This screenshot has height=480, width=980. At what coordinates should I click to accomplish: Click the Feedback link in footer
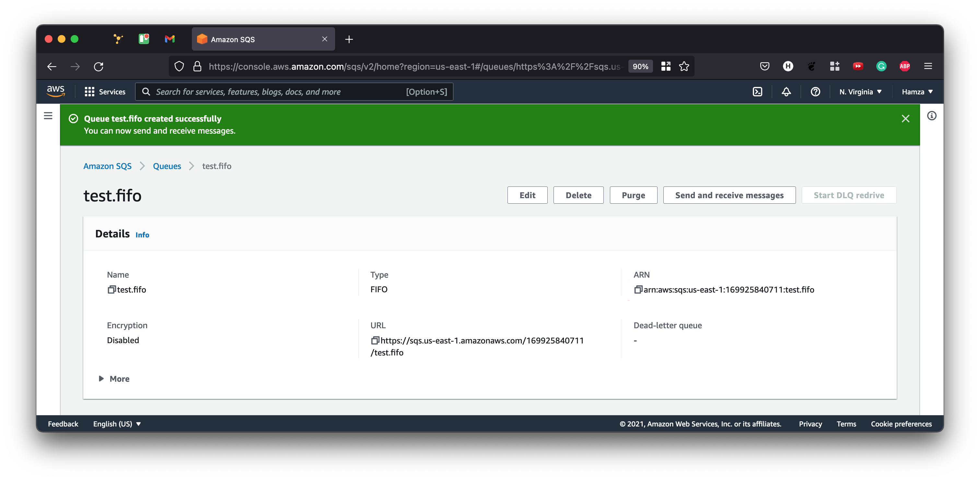[x=63, y=424]
